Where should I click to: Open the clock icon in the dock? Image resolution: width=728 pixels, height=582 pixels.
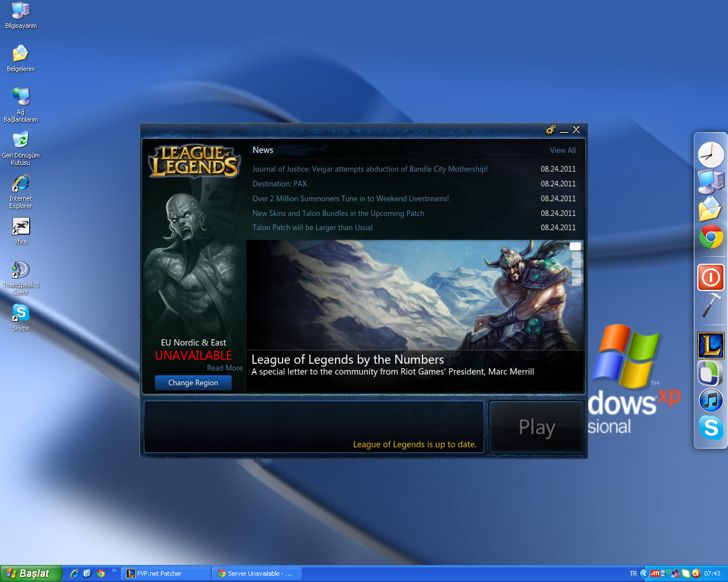point(710,155)
